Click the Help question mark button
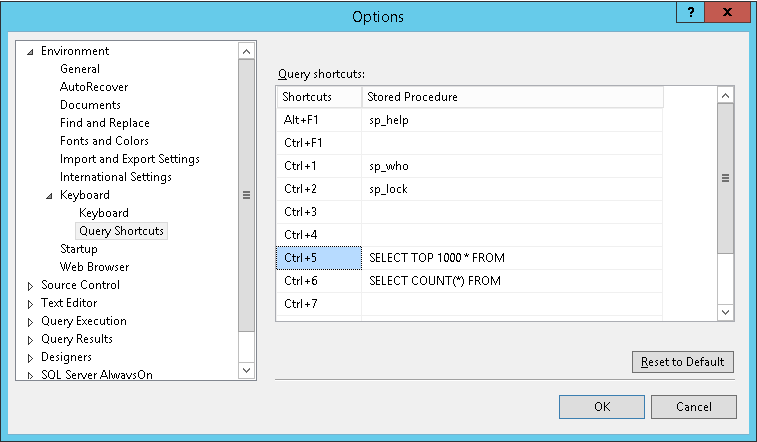The width and height of the screenshot is (757, 442). point(691,12)
